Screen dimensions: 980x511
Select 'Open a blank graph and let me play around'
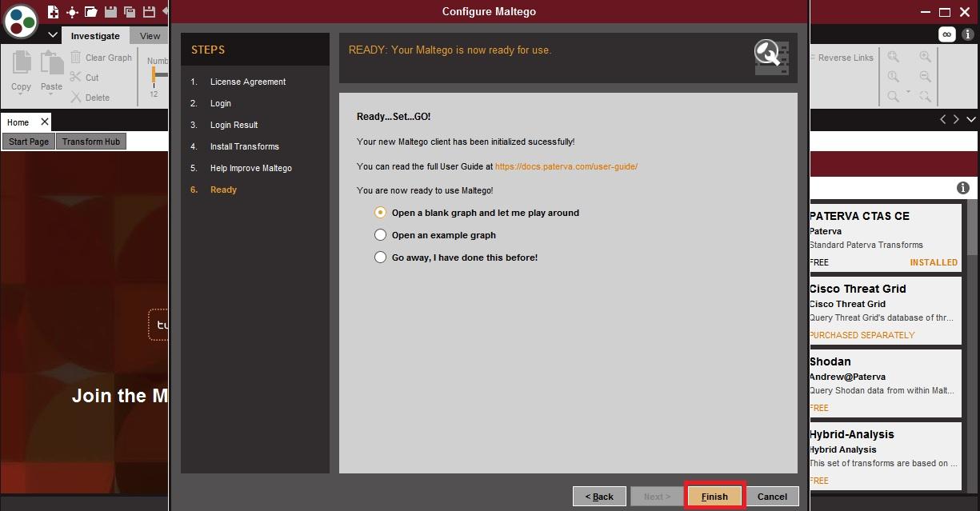[381, 213]
